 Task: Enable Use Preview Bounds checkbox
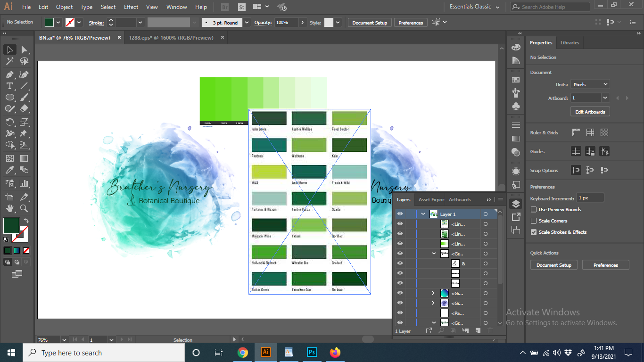[x=534, y=210]
